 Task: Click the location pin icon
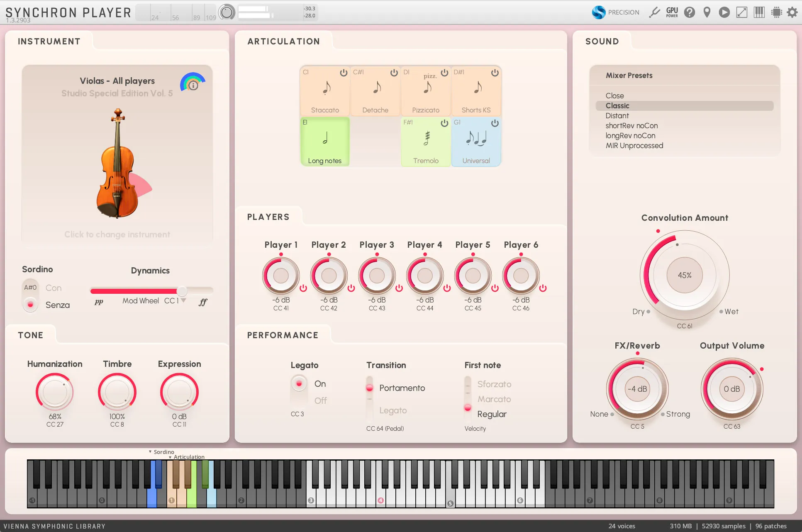[x=707, y=12]
